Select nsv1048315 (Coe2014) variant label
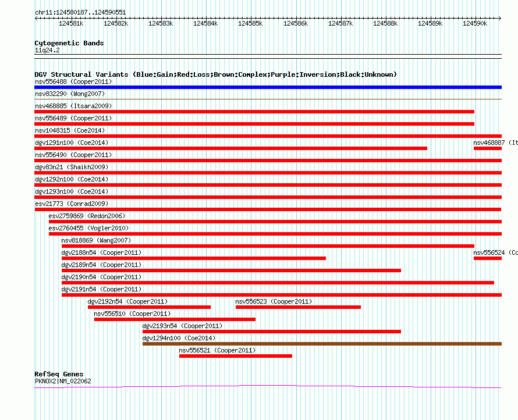This screenshot has height=420, width=518. click(x=70, y=130)
